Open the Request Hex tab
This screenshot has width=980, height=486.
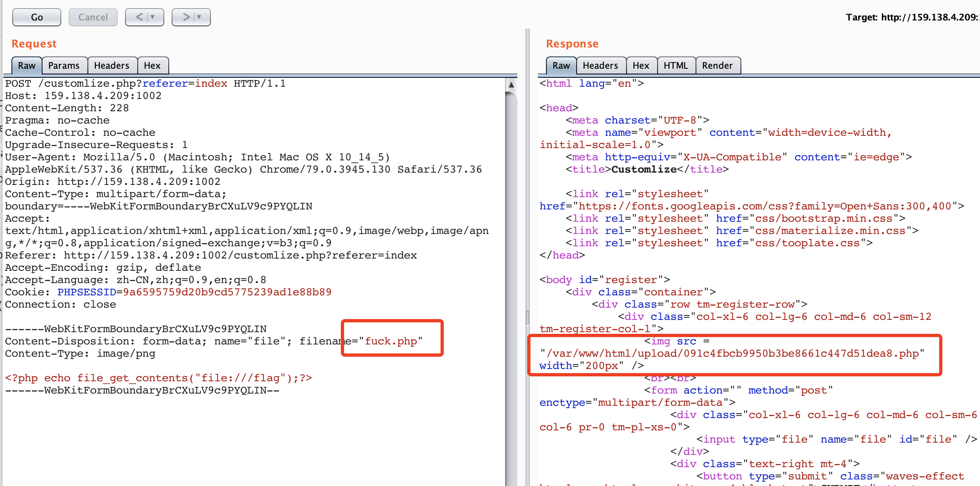(152, 65)
